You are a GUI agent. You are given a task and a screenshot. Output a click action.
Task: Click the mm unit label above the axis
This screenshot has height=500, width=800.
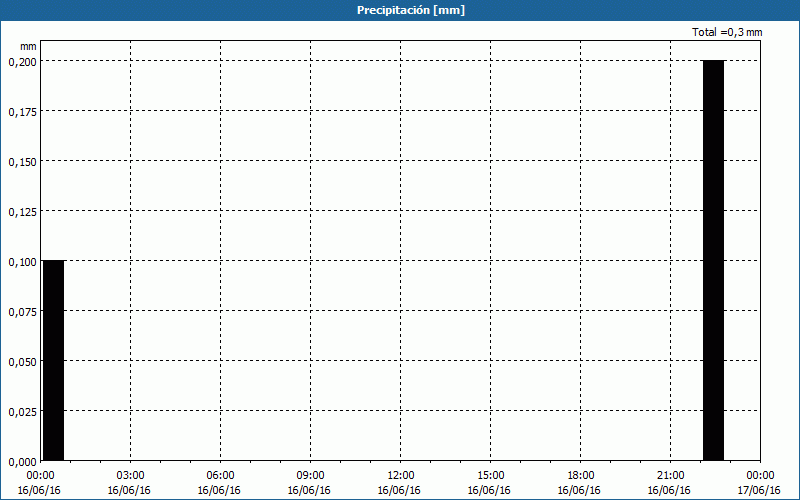point(28,46)
